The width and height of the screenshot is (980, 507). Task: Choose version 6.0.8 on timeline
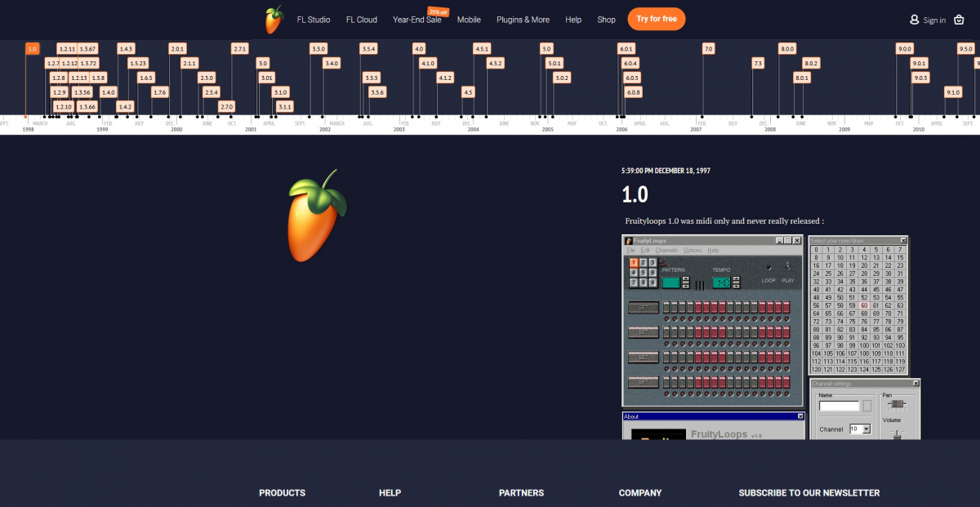634,92
